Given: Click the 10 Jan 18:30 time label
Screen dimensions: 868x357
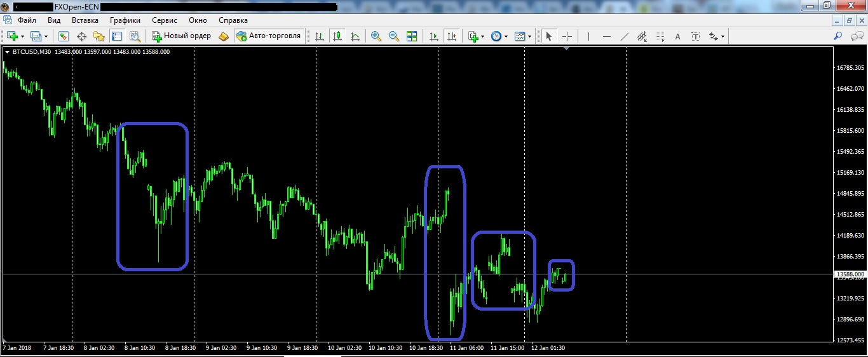Looking at the screenshot, I should pyautogui.click(x=426, y=348).
